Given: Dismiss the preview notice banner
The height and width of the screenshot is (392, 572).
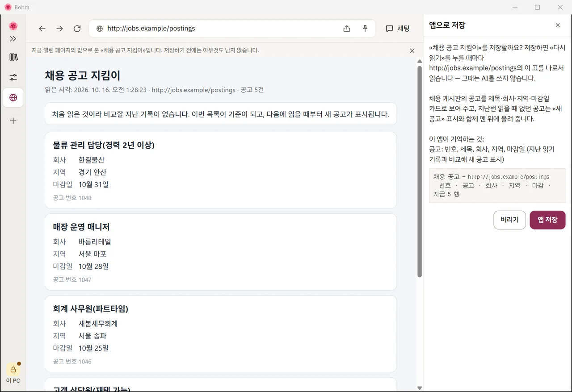Looking at the screenshot, I should coord(412,51).
